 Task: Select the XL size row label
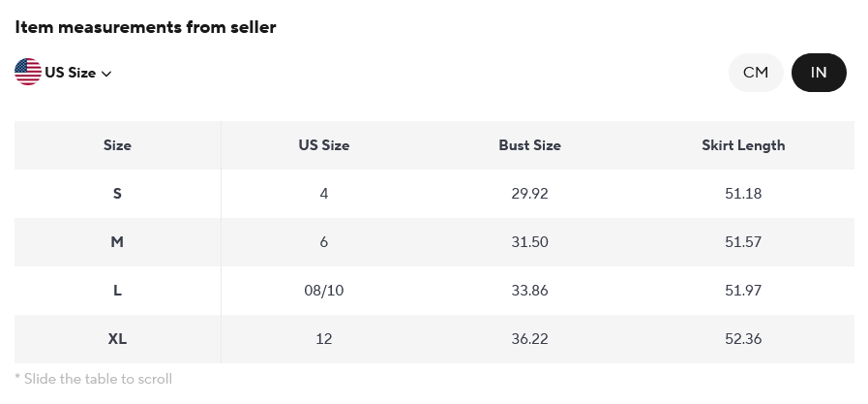coord(117,339)
